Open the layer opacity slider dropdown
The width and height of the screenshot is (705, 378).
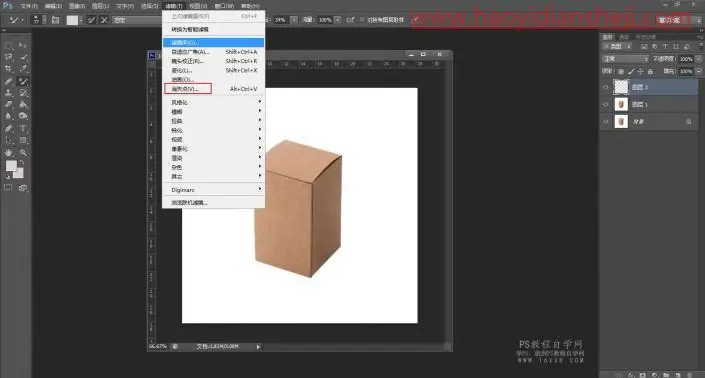(x=699, y=59)
